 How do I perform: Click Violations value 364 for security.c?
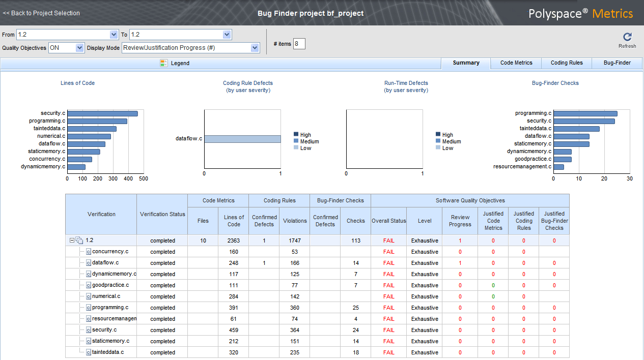pos(295,330)
